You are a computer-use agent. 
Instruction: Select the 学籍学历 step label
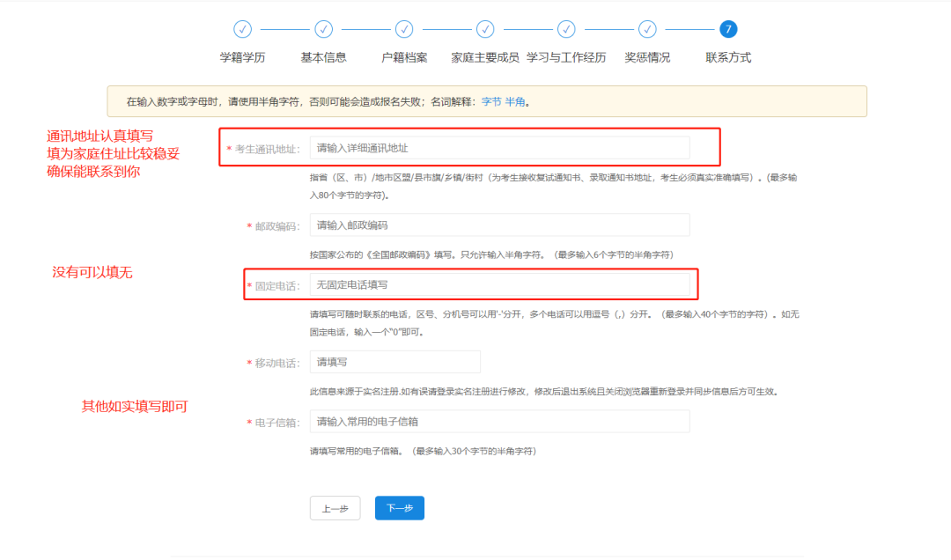pyautogui.click(x=243, y=57)
